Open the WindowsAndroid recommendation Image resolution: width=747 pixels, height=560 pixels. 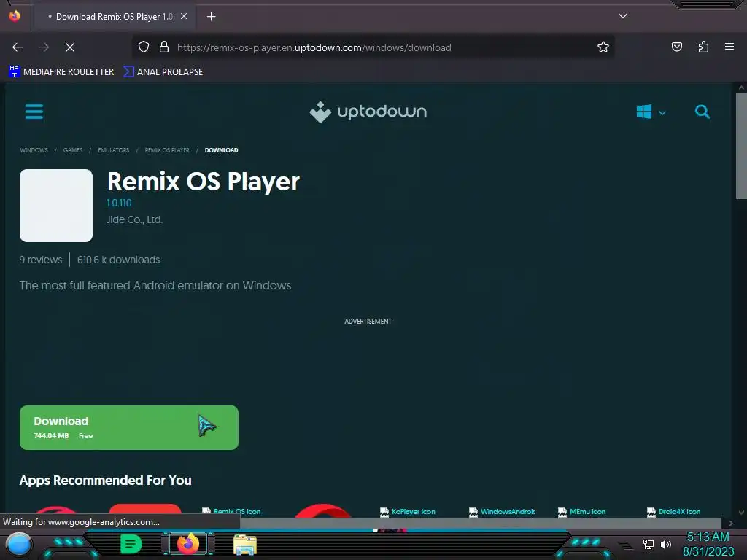click(502, 511)
